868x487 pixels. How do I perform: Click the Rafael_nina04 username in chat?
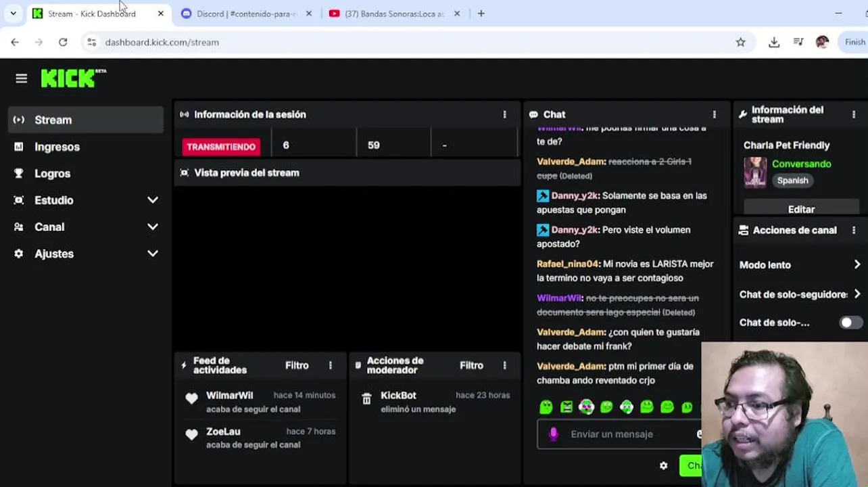[568, 264]
